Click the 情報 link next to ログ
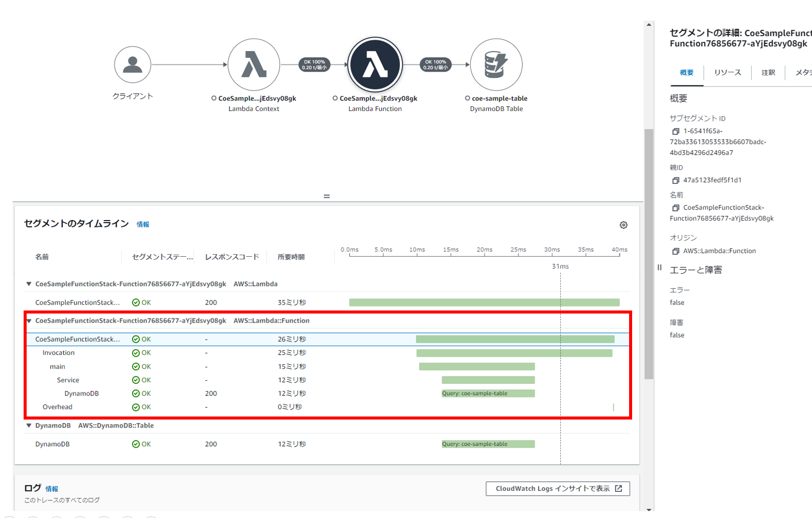Screen dimensions: 812x518 52,489
